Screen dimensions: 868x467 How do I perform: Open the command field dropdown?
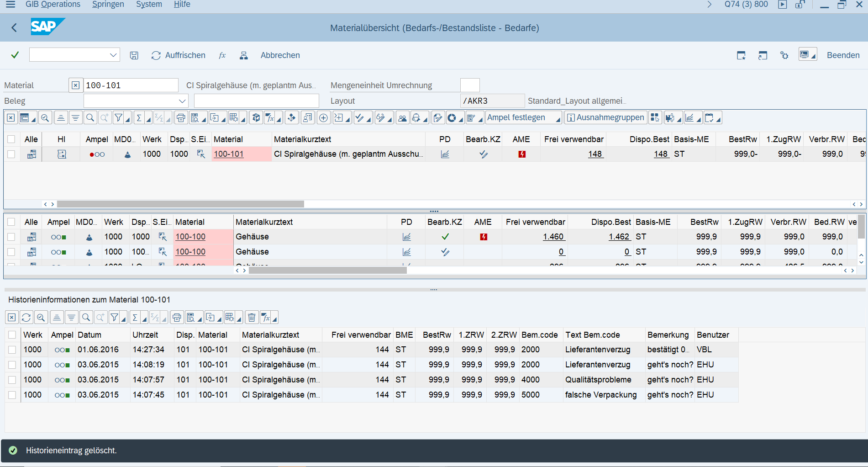(113, 55)
